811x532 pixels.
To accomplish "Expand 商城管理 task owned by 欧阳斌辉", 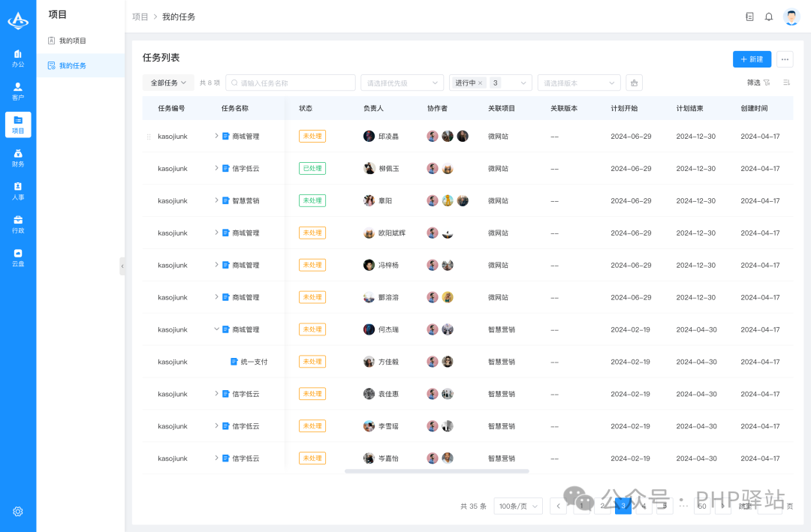I will click(217, 233).
